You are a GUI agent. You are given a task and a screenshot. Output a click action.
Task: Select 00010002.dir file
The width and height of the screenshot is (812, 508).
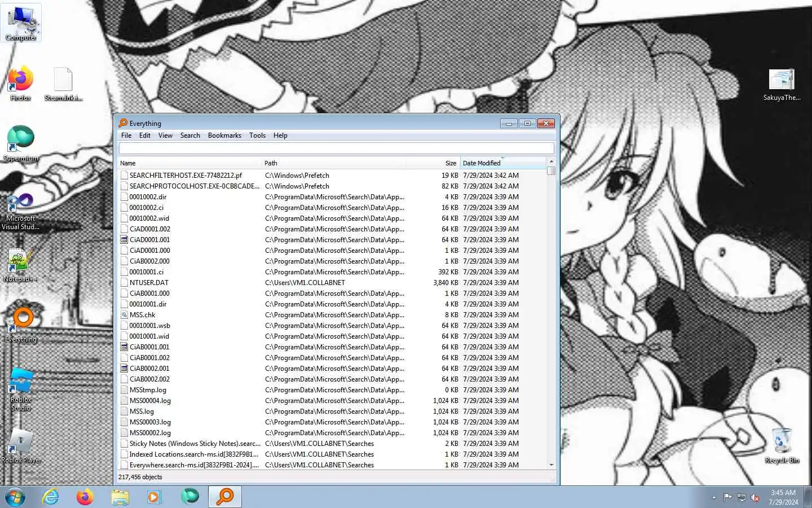(148, 197)
